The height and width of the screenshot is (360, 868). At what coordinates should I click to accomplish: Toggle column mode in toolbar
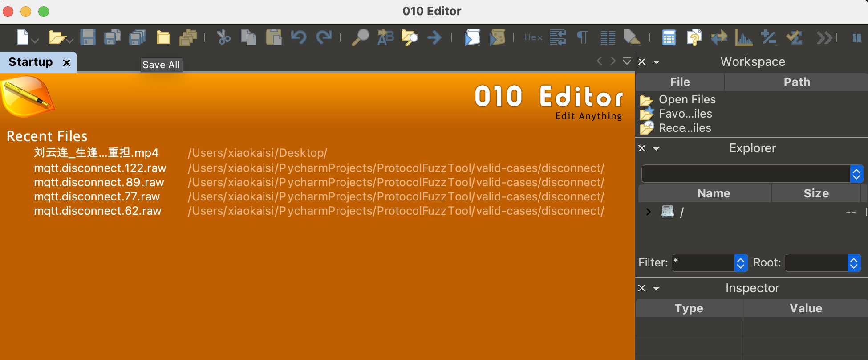608,37
